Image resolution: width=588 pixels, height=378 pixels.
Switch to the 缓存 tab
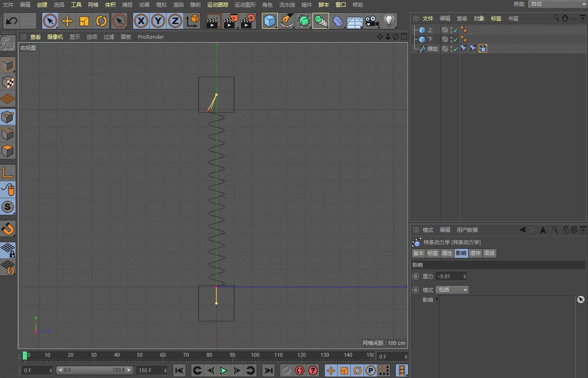pos(475,253)
